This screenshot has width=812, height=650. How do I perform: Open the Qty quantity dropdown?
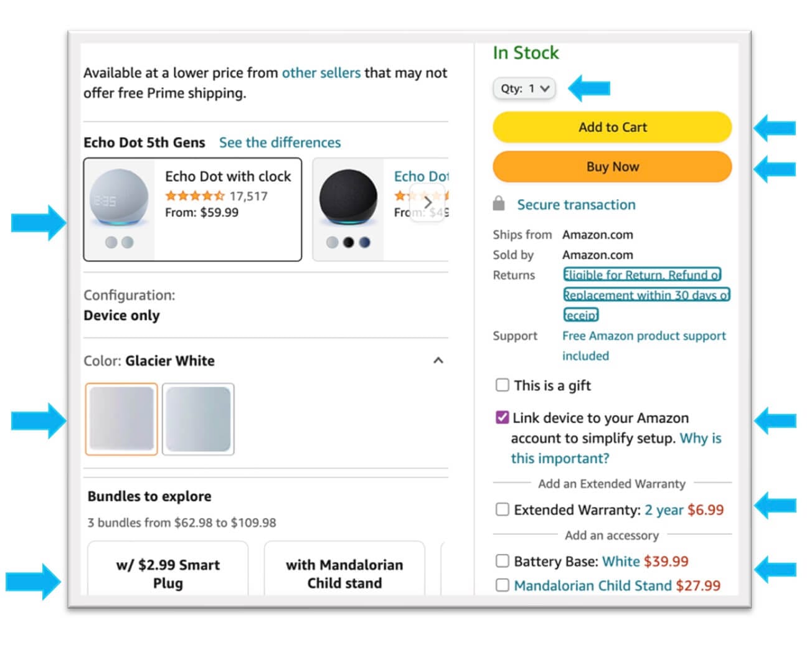(x=524, y=88)
